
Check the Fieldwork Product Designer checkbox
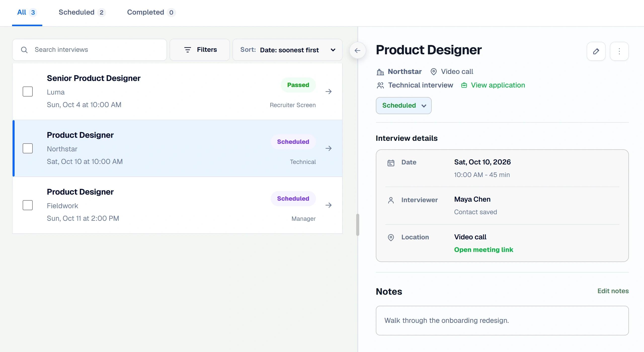click(x=28, y=205)
